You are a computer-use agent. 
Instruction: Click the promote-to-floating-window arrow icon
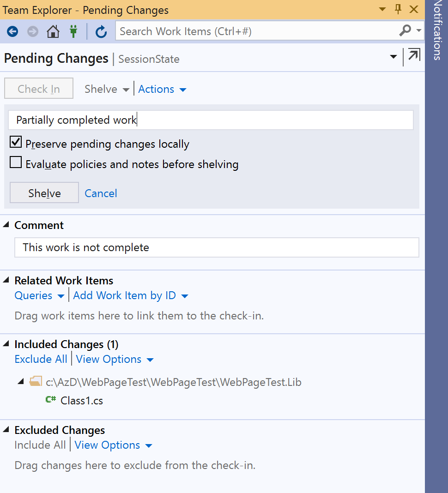pyautogui.click(x=413, y=56)
